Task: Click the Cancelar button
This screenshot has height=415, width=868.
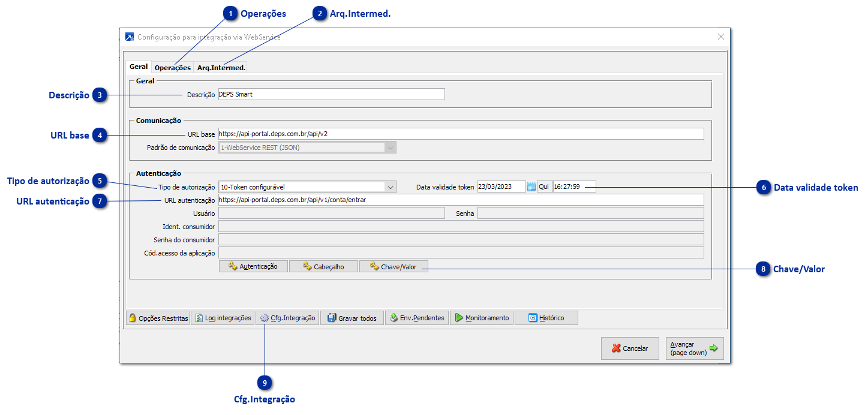Action: (630, 348)
